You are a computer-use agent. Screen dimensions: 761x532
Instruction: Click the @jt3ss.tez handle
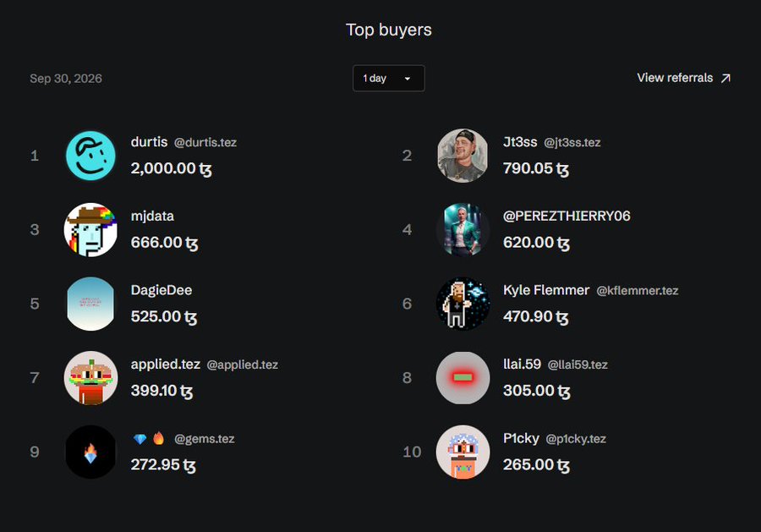[572, 143]
